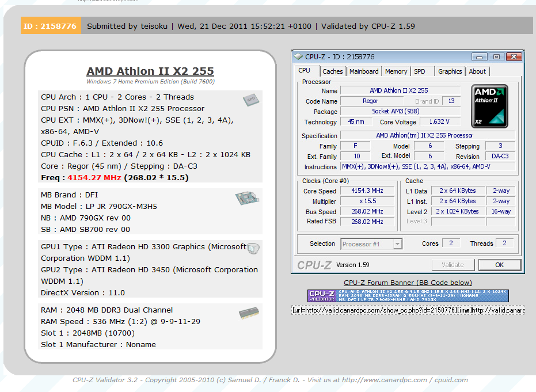Open the AMD Athlon II X2 255 title link
Screen dimensions: 536x392
coord(150,71)
